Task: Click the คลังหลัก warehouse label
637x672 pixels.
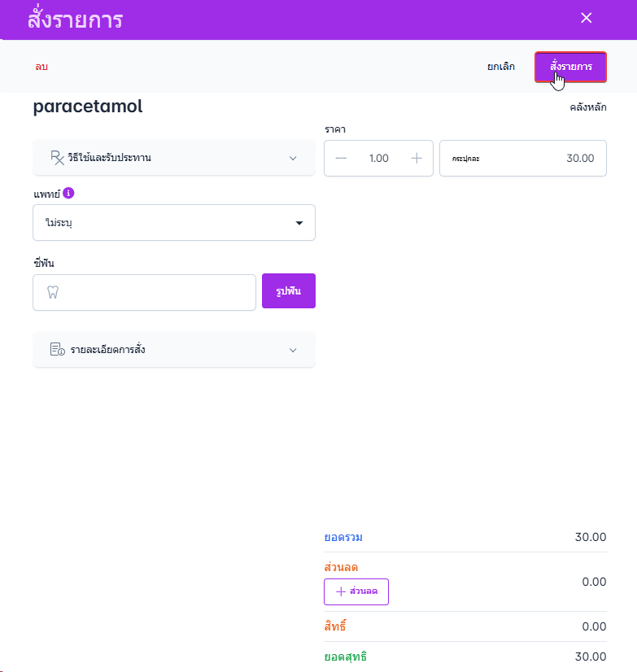Action: click(x=587, y=107)
